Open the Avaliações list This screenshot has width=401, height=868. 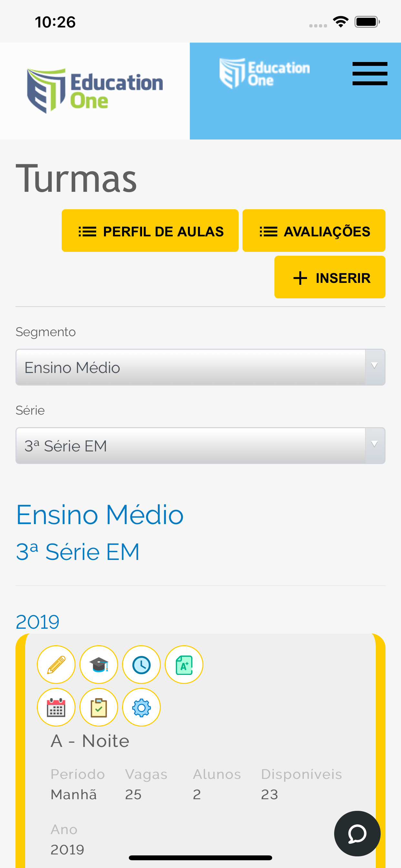coord(314,231)
